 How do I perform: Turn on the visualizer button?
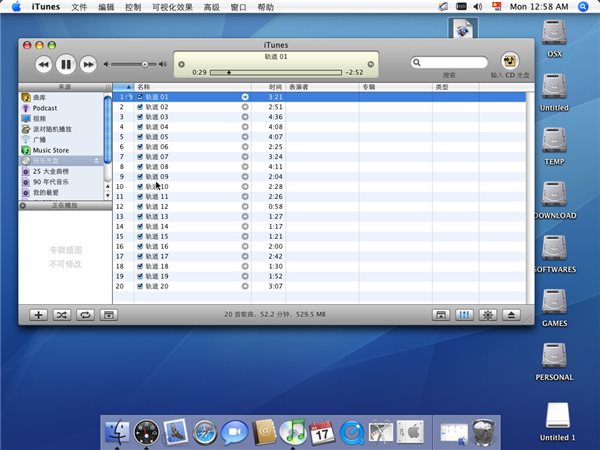pos(488,314)
